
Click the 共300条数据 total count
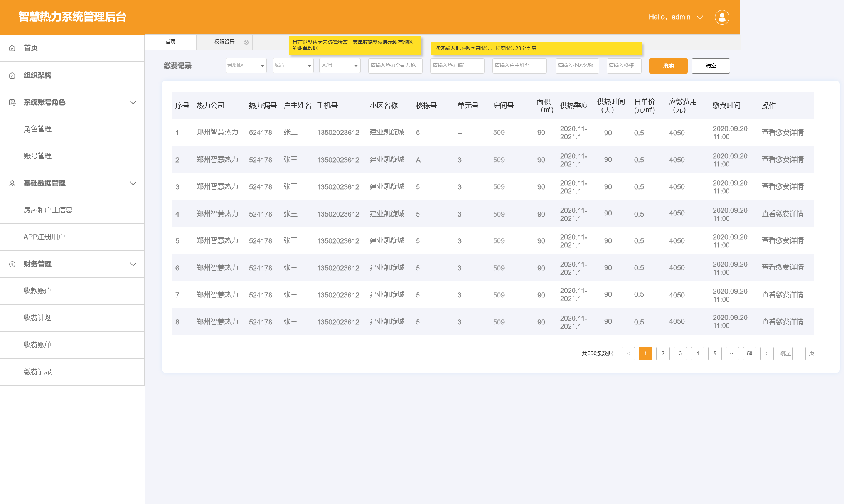pos(597,353)
